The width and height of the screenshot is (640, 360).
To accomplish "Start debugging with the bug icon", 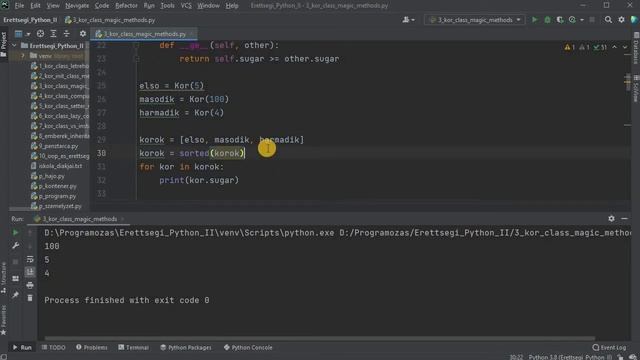I will pos(547,20).
